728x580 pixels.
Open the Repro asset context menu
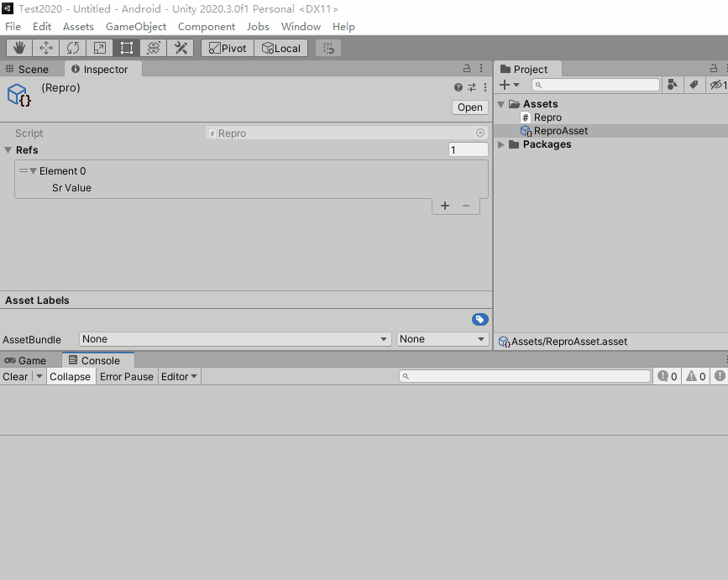485,87
